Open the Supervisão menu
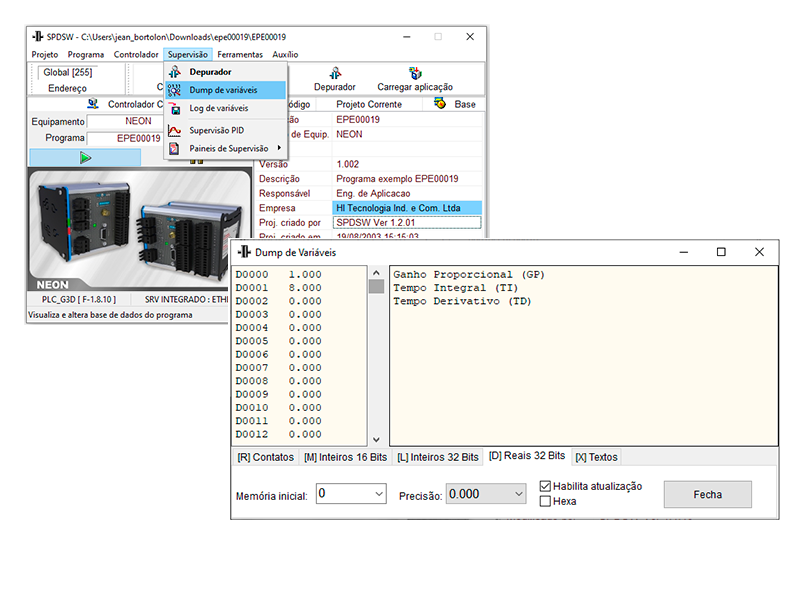Image resolution: width=800 pixels, height=600 pixels. coord(188,55)
